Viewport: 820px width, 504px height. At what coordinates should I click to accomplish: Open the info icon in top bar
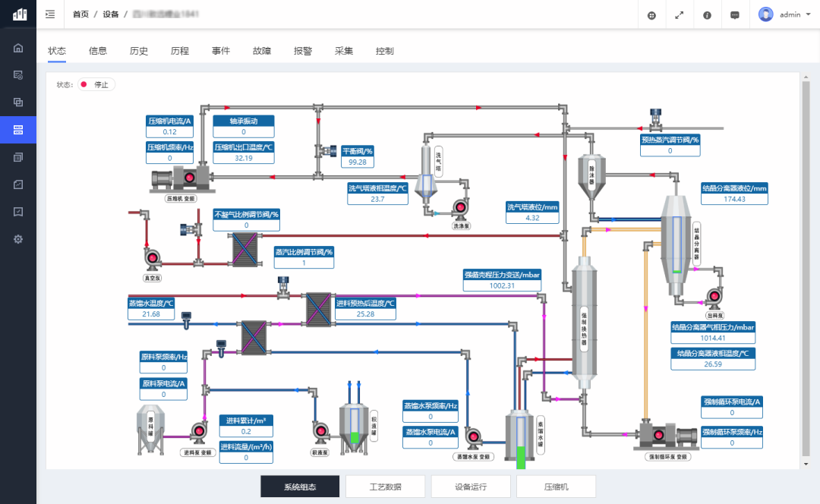[707, 14]
